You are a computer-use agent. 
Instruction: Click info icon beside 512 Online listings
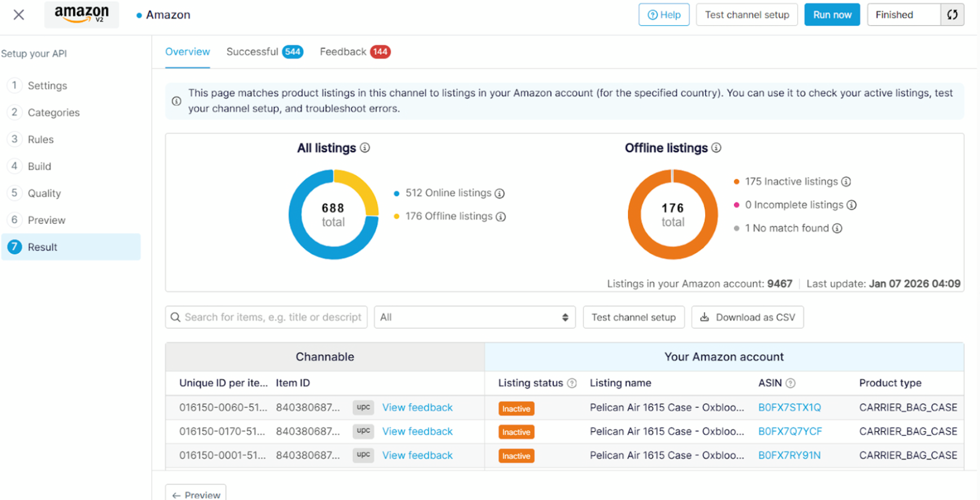coord(499,193)
